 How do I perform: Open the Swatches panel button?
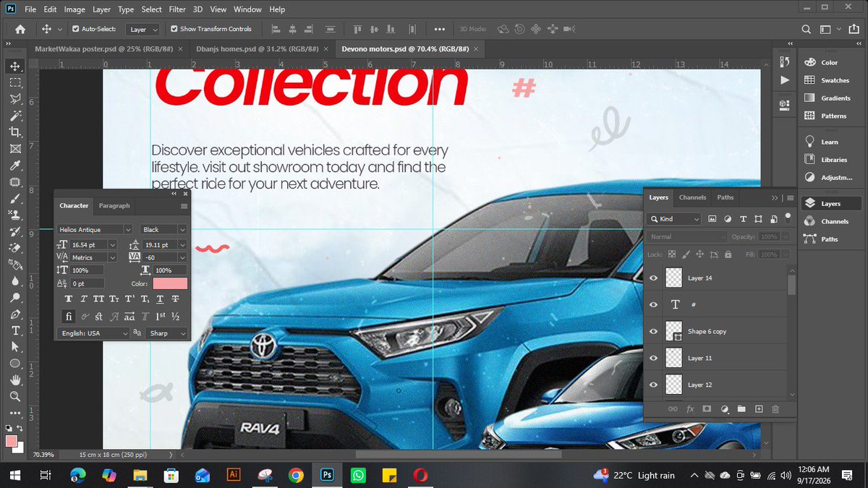click(x=829, y=80)
